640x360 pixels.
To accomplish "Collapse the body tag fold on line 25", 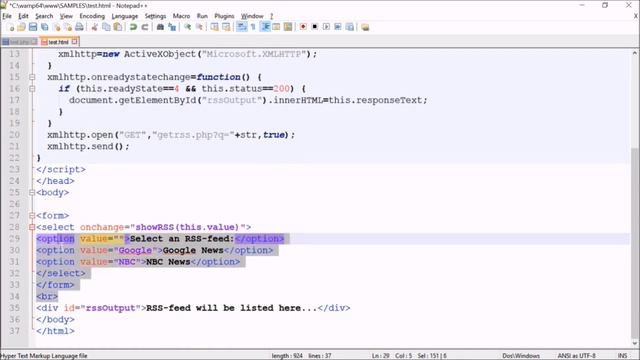I will pyautogui.click(x=32, y=192).
